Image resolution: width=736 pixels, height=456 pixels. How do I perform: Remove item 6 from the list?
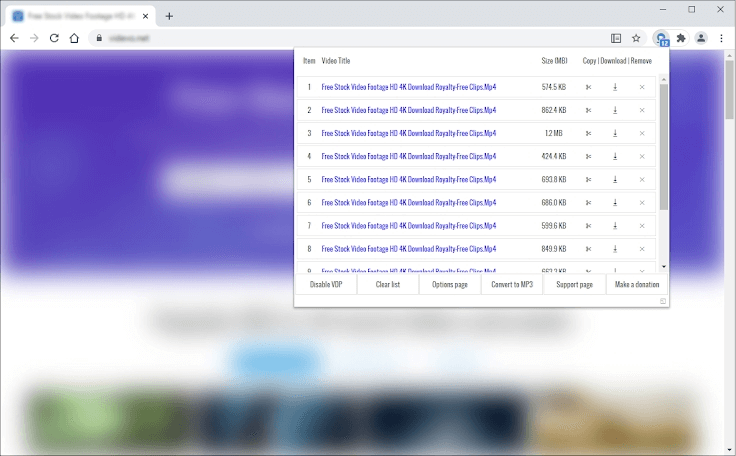point(642,203)
